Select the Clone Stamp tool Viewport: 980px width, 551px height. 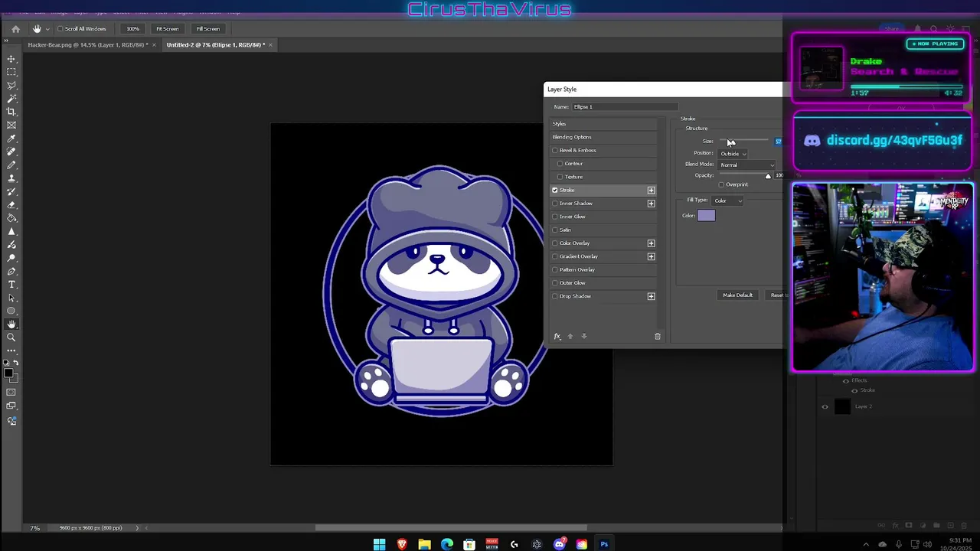click(11, 178)
